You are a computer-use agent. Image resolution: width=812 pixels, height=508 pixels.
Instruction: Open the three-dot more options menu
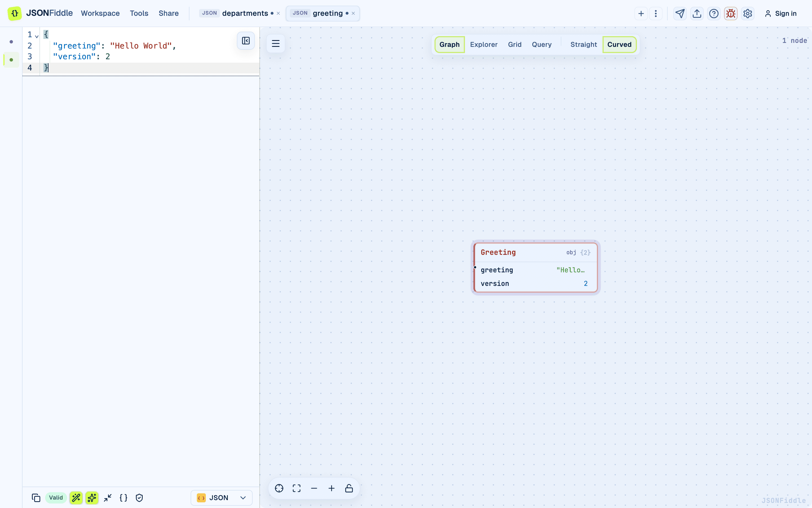coord(656,14)
